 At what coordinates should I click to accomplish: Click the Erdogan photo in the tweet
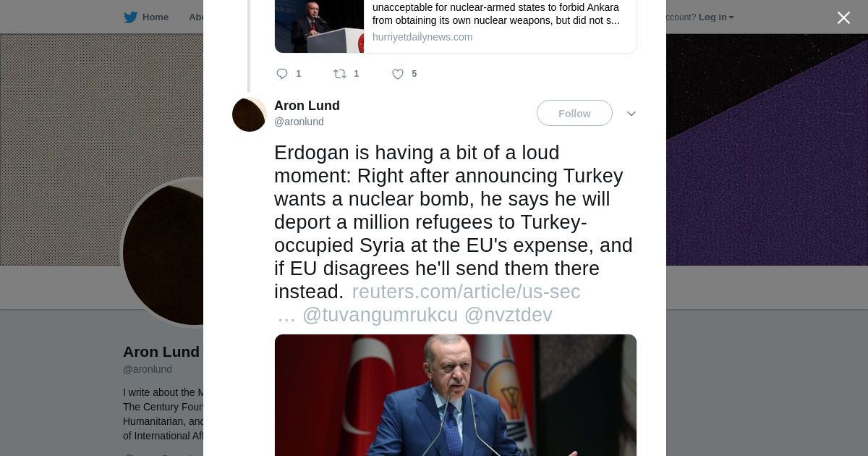(456, 395)
